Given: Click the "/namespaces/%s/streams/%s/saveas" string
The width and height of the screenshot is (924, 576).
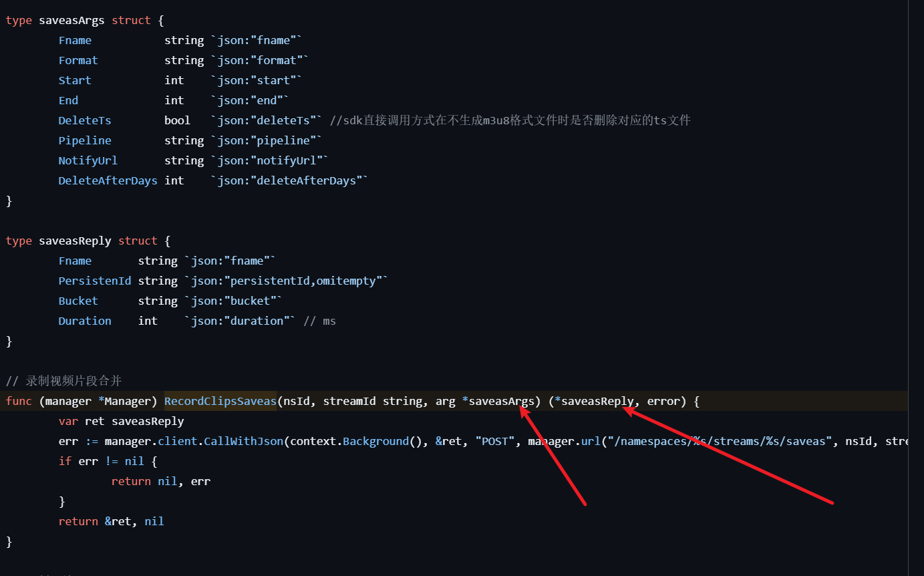Looking at the screenshot, I should (721, 441).
